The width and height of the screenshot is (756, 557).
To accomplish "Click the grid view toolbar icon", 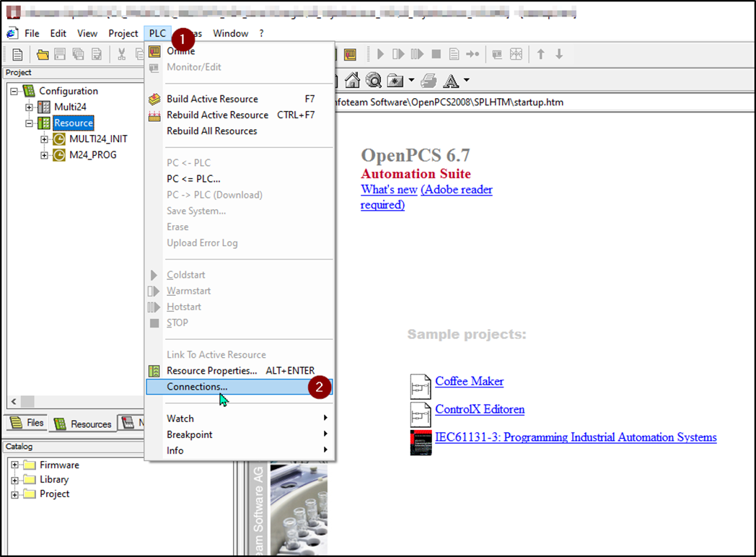I will pos(517,54).
